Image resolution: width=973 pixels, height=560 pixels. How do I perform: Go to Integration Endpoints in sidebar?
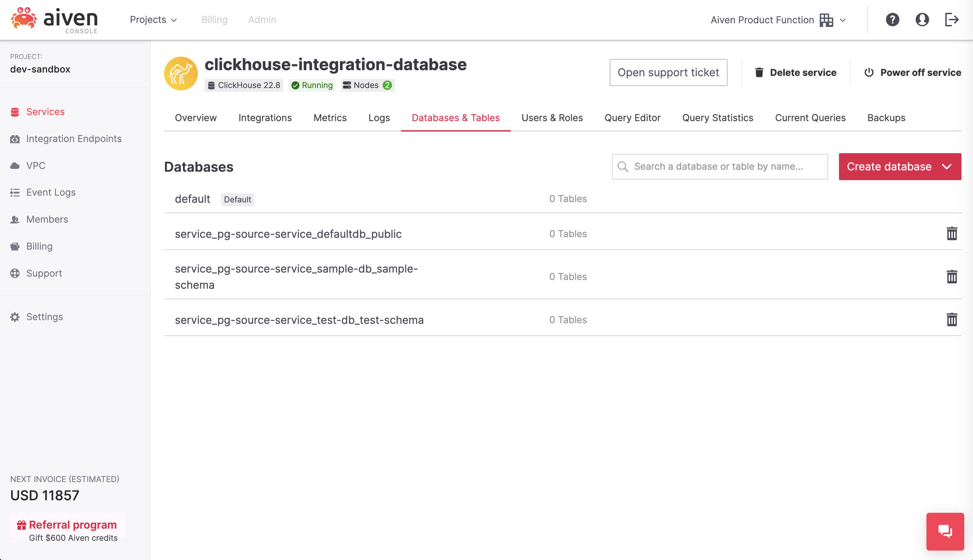tap(74, 139)
